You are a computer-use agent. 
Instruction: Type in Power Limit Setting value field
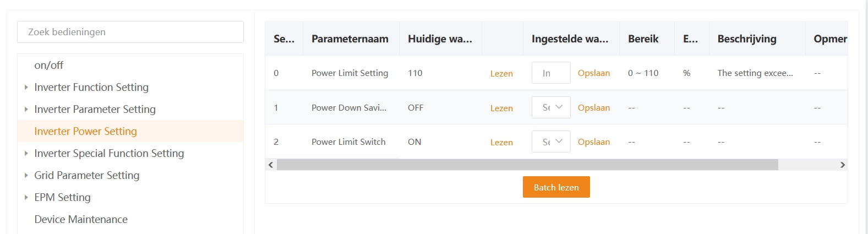pos(550,73)
